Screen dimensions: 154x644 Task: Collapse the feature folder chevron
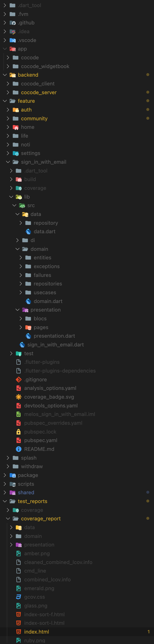(5, 101)
